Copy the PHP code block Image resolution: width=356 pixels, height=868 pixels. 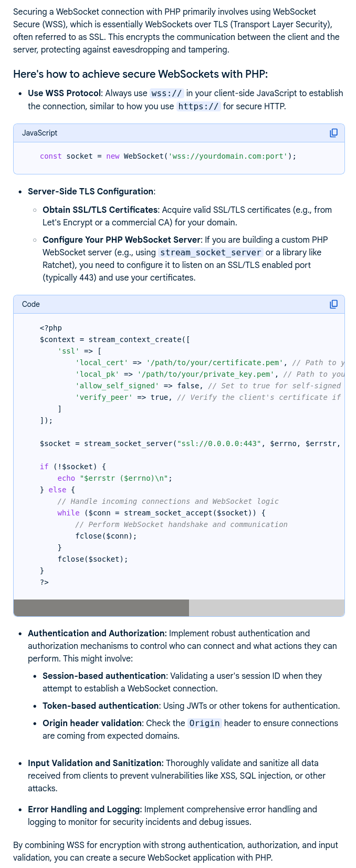click(333, 304)
